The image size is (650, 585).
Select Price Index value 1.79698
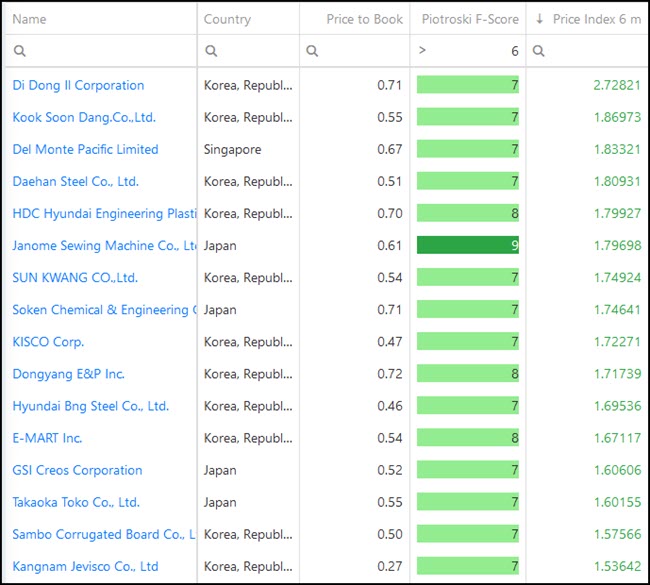[617, 245]
